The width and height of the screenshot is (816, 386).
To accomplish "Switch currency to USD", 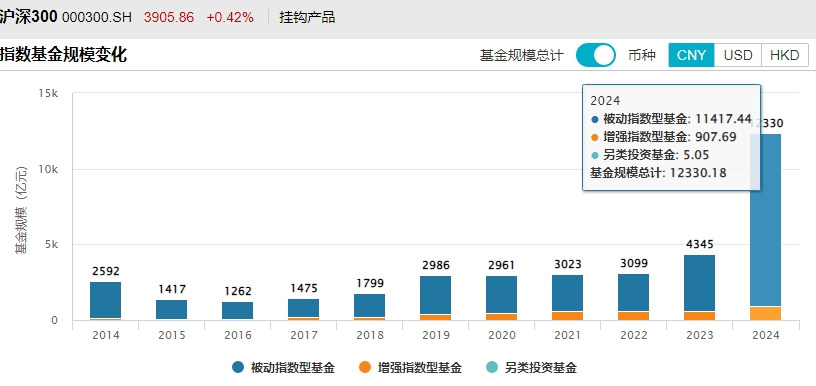I will pos(738,55).
